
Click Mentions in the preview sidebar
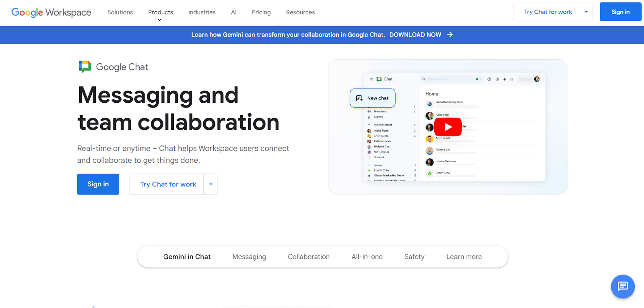380,112
